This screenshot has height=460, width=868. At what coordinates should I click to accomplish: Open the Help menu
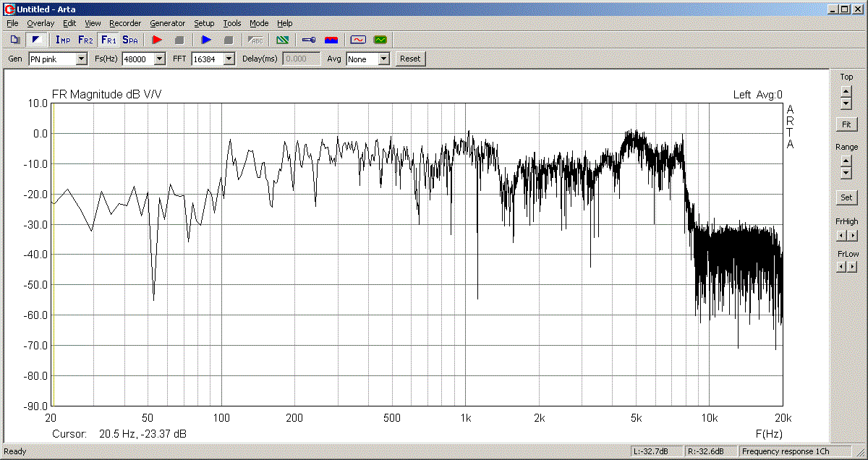(x=285, y=23)
